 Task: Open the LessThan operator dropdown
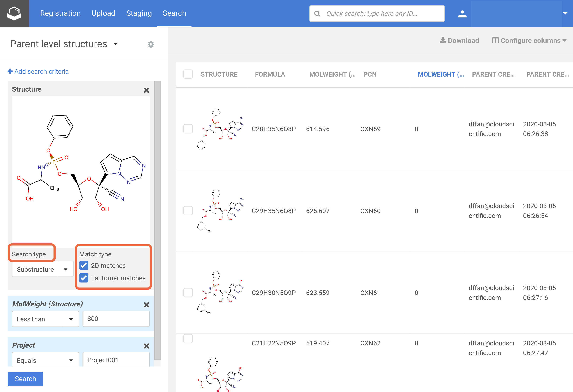coord(45,319)
